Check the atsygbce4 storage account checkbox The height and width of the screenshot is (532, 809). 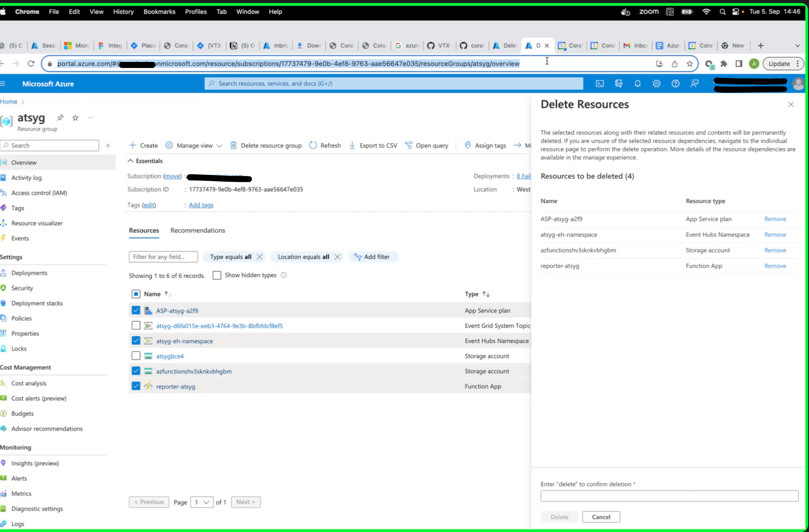tap(136, 356)
